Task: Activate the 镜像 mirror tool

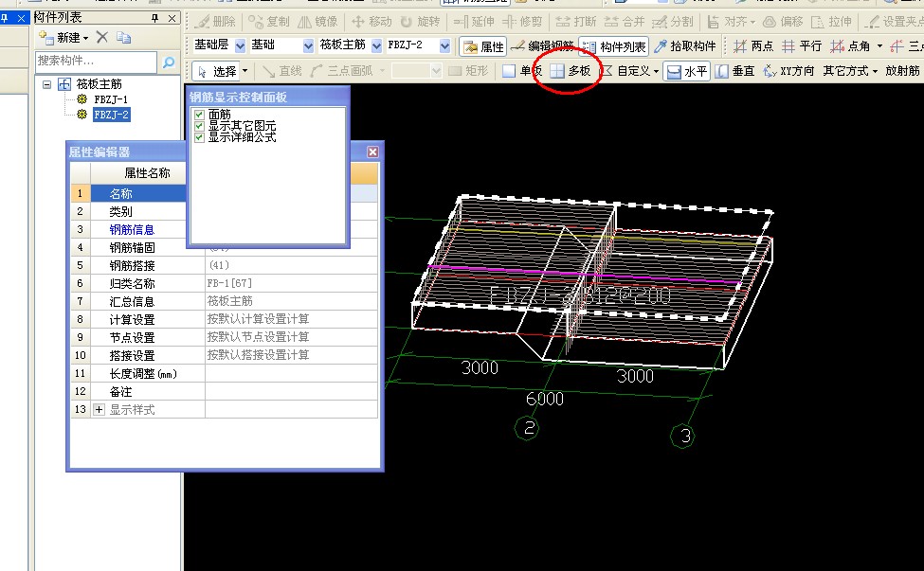Action: tap(317, 22)
